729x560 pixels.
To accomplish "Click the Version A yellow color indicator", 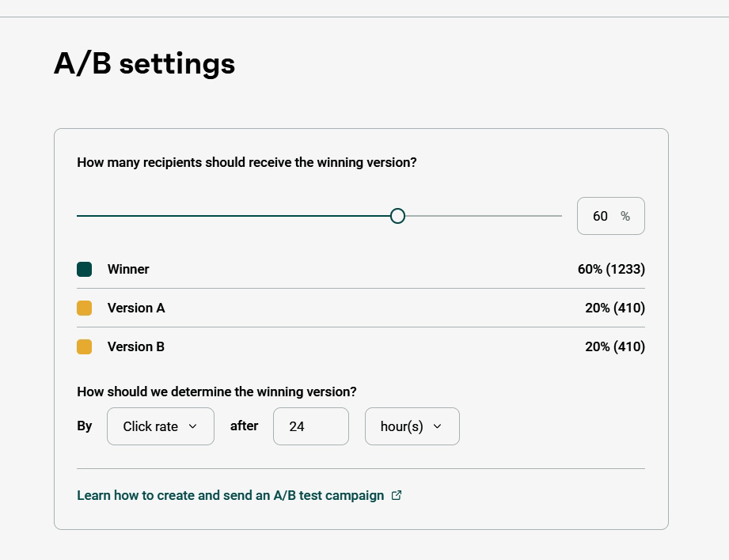I will coord(84,308).
